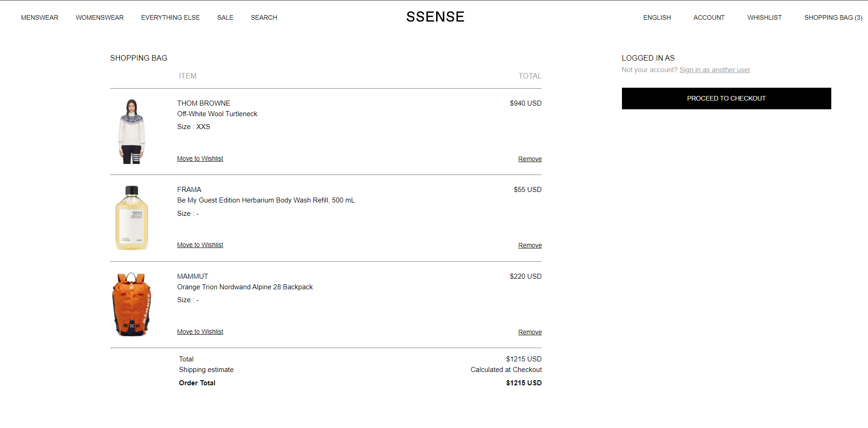The height and width of the screenshot is (428, 868).
Task: Go to Everything Else section
Action: (x=170, y=17)
